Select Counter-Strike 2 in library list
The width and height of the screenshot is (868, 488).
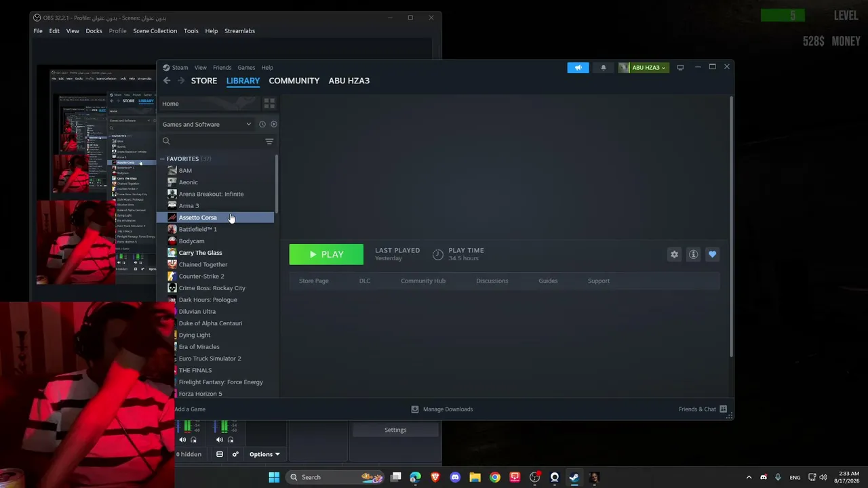(x=216, y=276)
